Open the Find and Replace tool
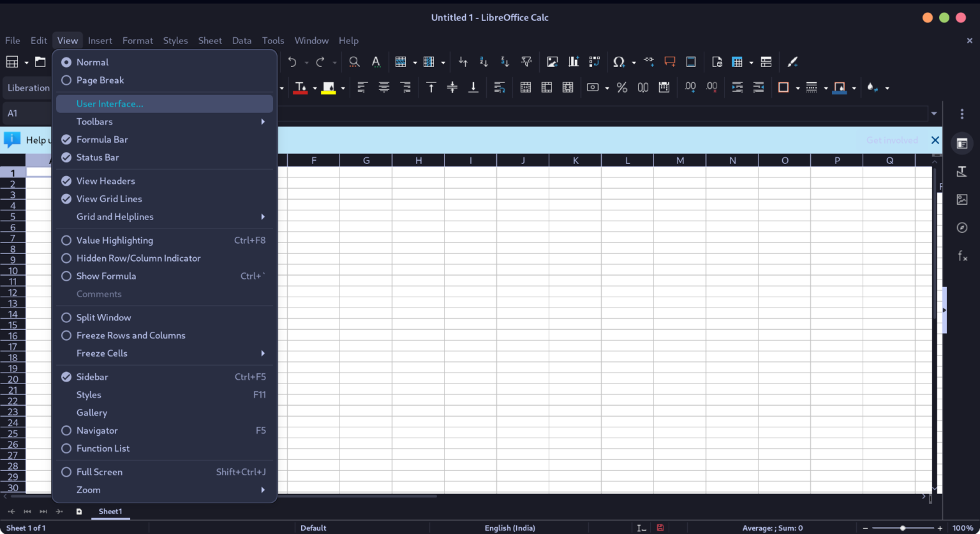The width and height of the screenshot is (980, 534). 353,61
